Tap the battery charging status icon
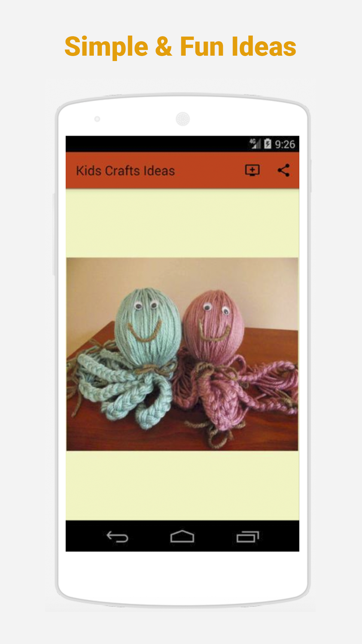Image resolution: width=362 pixels, height=644 pixels. 267,144
